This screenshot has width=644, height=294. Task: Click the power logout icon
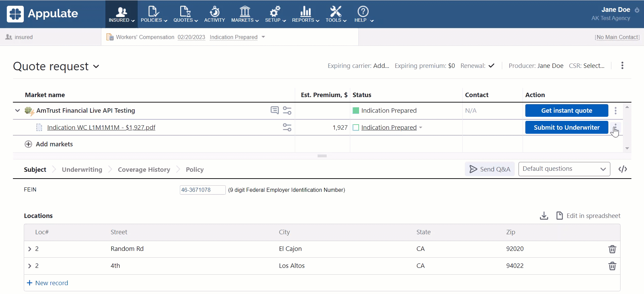click(637, 10)
